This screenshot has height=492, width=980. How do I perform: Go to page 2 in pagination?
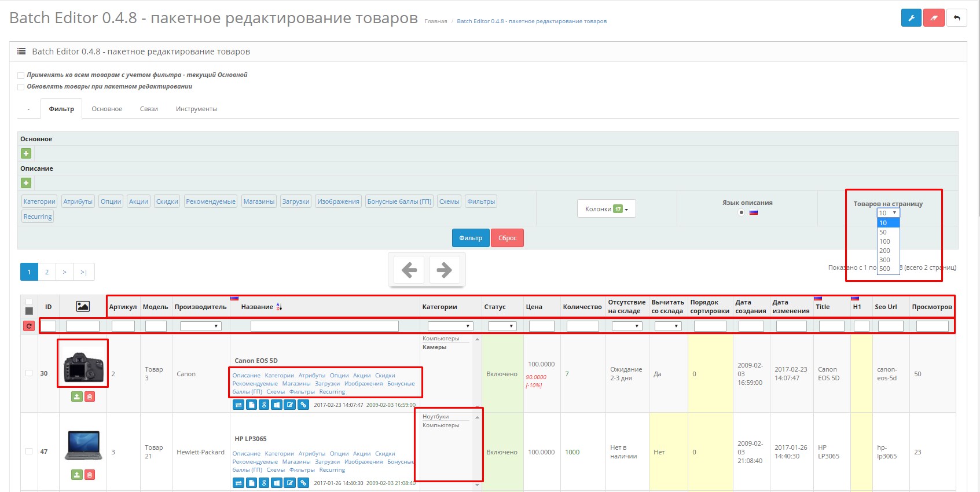pyautogui.click(x=47, y=272)
